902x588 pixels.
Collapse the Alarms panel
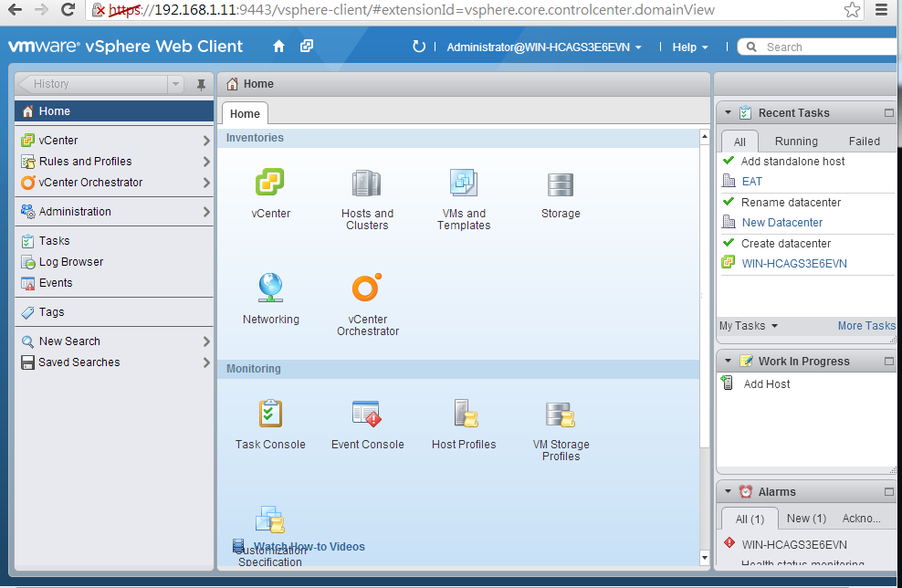pyautogui.click(x=728, y=492)
